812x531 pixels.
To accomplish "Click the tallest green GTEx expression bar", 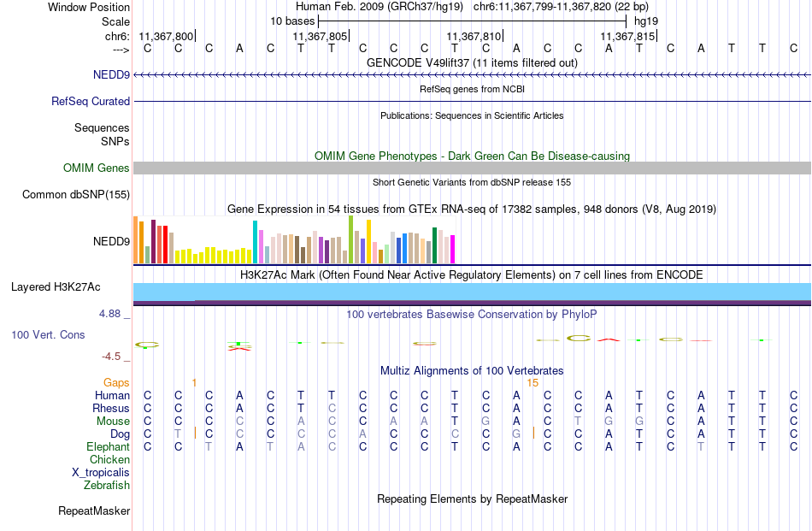I will (351, 239).
